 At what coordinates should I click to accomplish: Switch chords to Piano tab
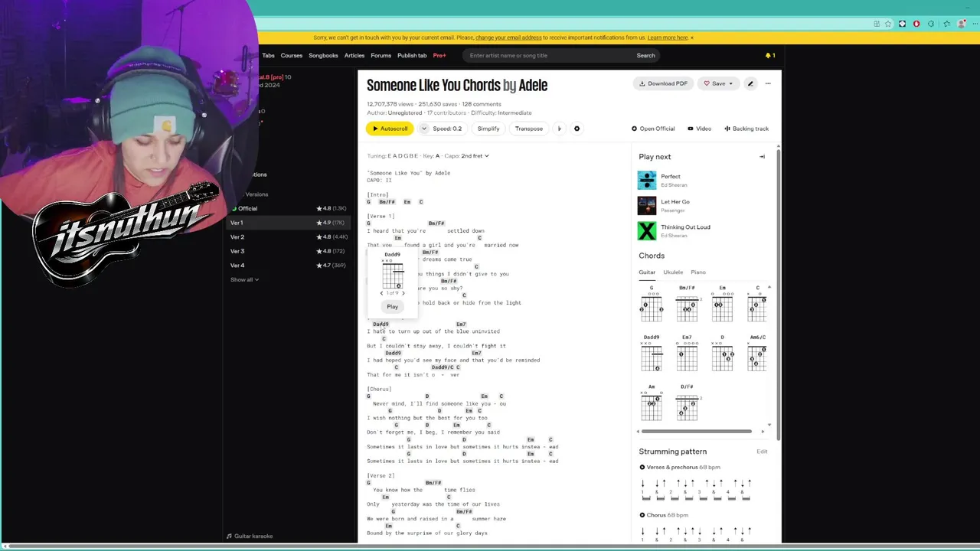(x=698, y=272)
